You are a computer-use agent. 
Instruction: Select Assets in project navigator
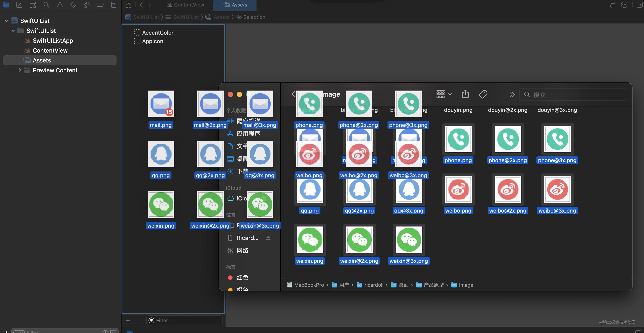[x=60, y=60]
